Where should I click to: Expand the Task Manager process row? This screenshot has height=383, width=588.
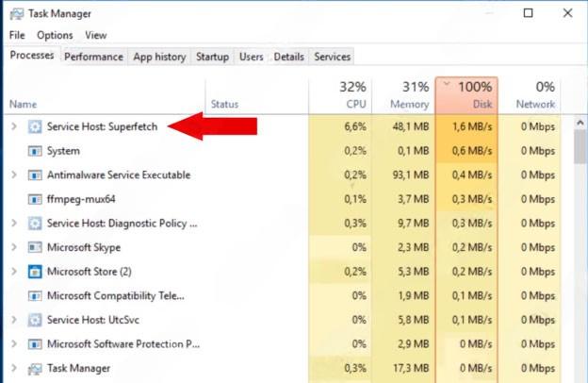click(14, 368)
